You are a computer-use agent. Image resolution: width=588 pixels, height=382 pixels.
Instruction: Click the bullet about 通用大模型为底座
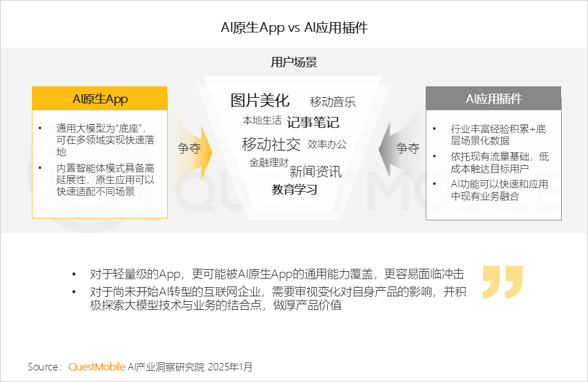pos(105,140)
